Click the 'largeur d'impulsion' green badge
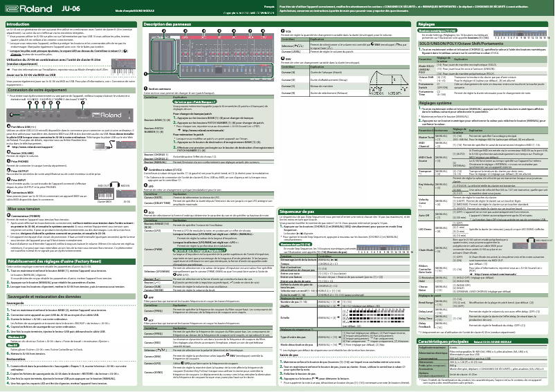The image size is (555, 392). pyautogui.click(x=199, y=250)
